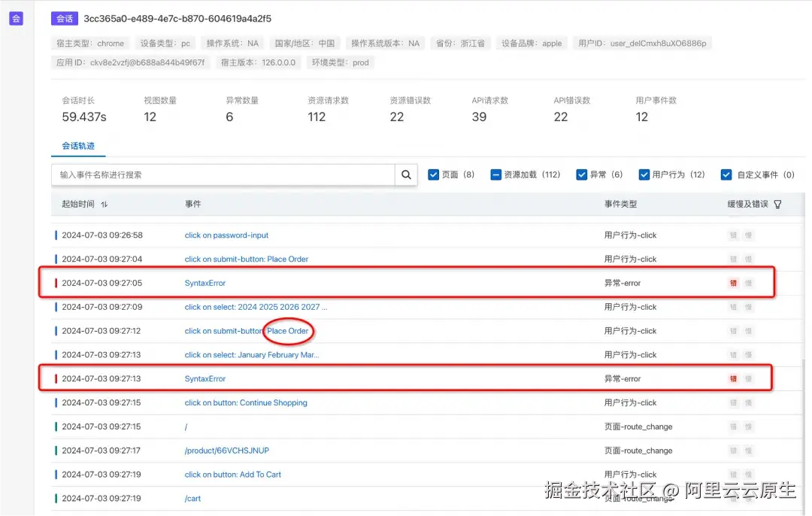The width and height of the screenshot is (812, 516).
Task: Uncheck the 自定义事件 (0) checkbox
Action: (726, 174)
